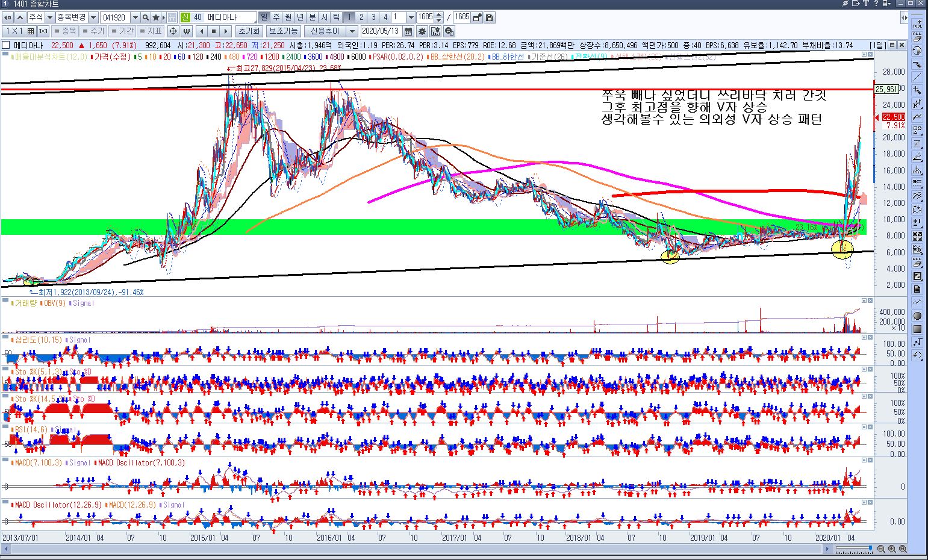The width and height of the screenshot is (928, 560).
Task: Expand the 주식 market type dropdown
Action: coord(50,17)
